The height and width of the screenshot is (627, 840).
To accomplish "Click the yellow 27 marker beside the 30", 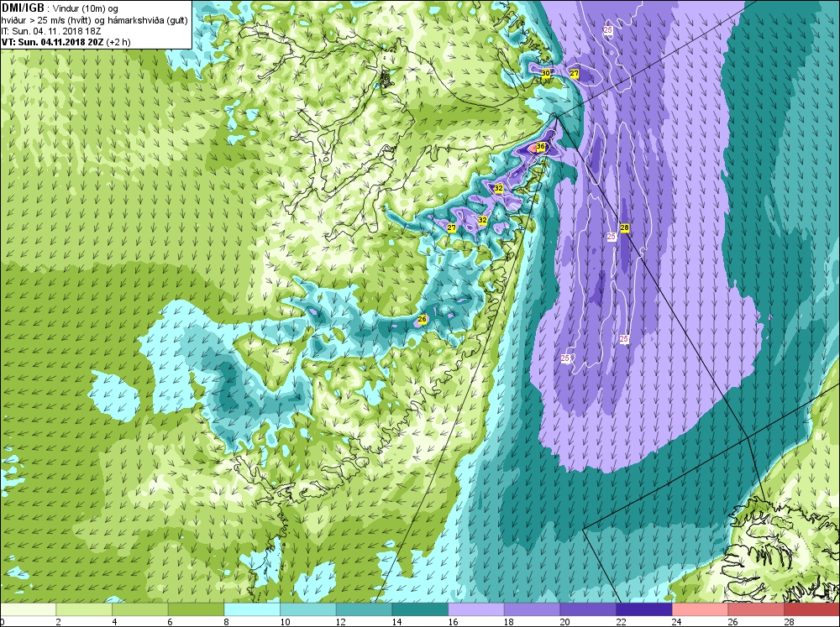I will point(575,73).
